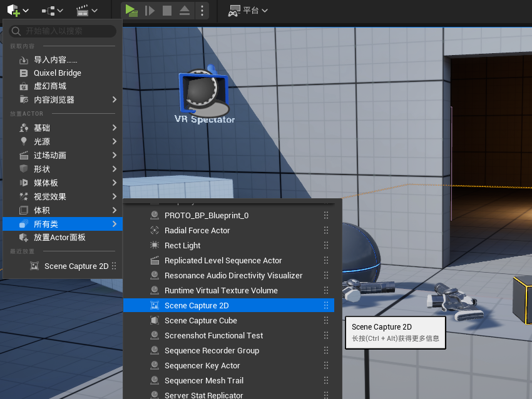Pick Scene Capture 2D under recently placed

point(76,266)
